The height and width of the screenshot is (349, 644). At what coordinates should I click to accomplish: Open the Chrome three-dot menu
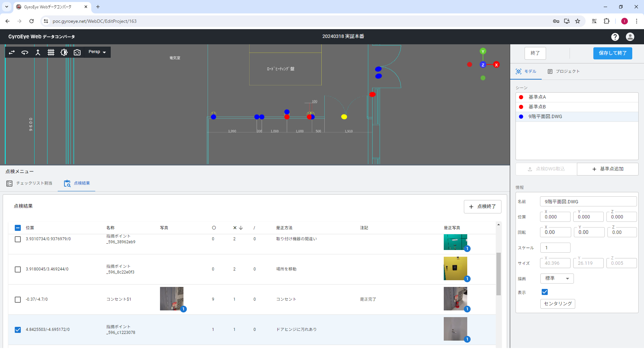[637, 21]
